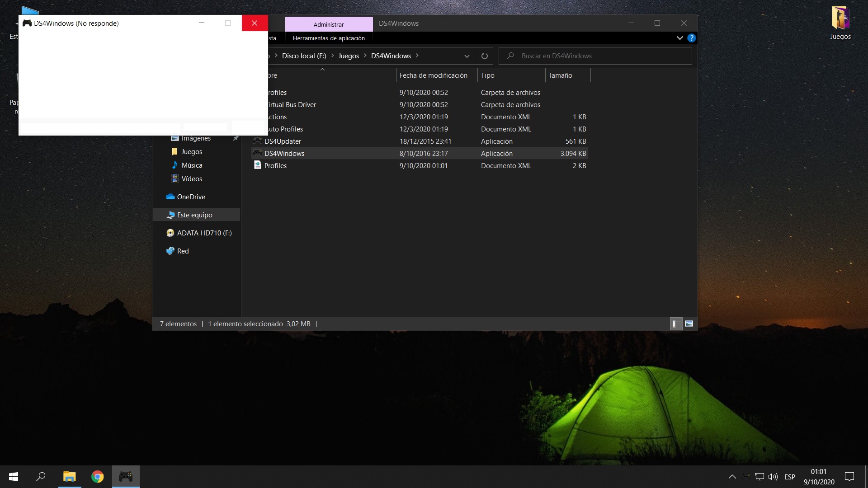Show hidden system tray icons
The width and height of the screenshot is (868, 488).
click(732, 477)
